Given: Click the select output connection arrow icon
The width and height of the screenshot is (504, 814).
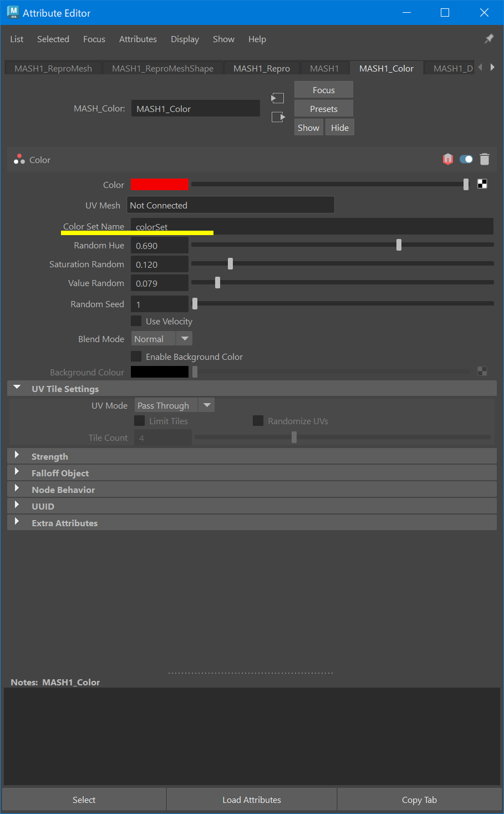Looking at the screenshot, I should [x=277, y=116].
